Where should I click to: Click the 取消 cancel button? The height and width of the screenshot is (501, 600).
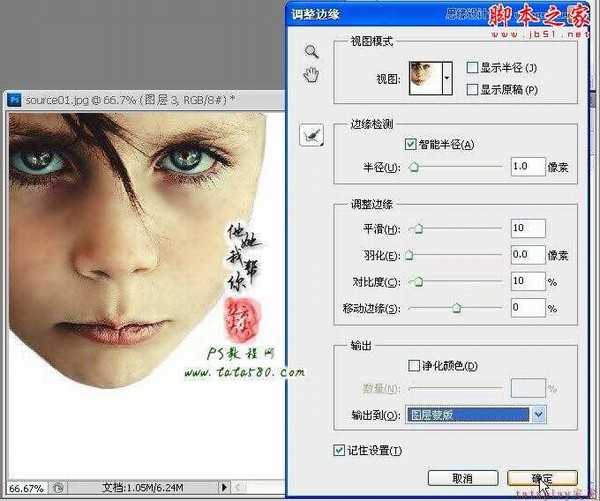[x=463, y=478]
